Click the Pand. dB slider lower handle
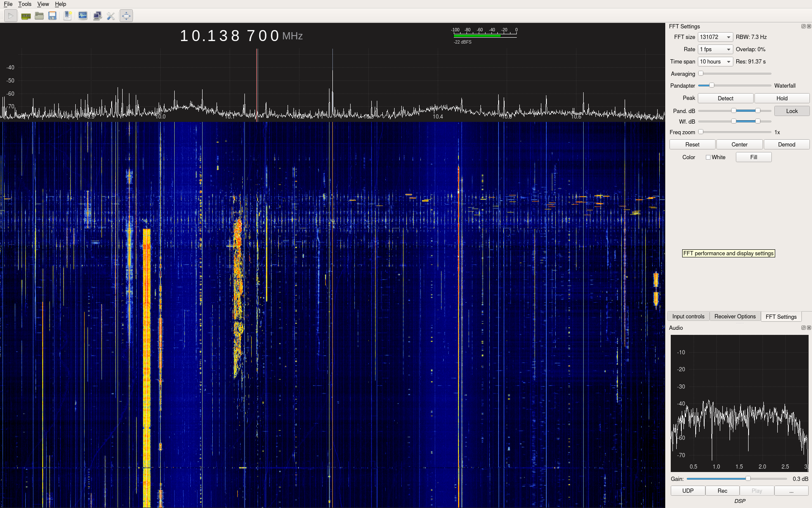The height and width of the screenshot is (508, 812). pyautogui.click(x=734, y=110)
